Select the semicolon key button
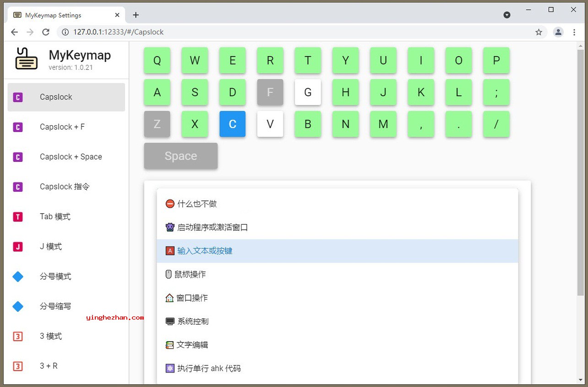 pyautogui.click(x=496, y=92)
